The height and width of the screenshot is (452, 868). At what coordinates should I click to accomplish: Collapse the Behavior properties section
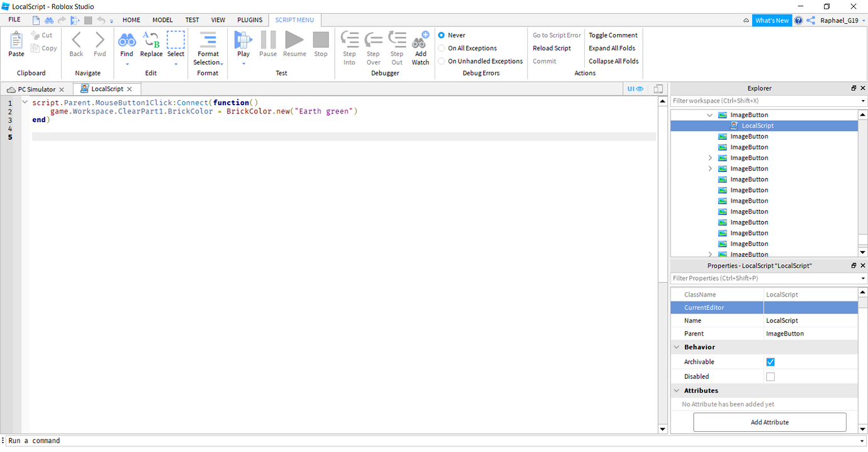(x=677, y=347)
